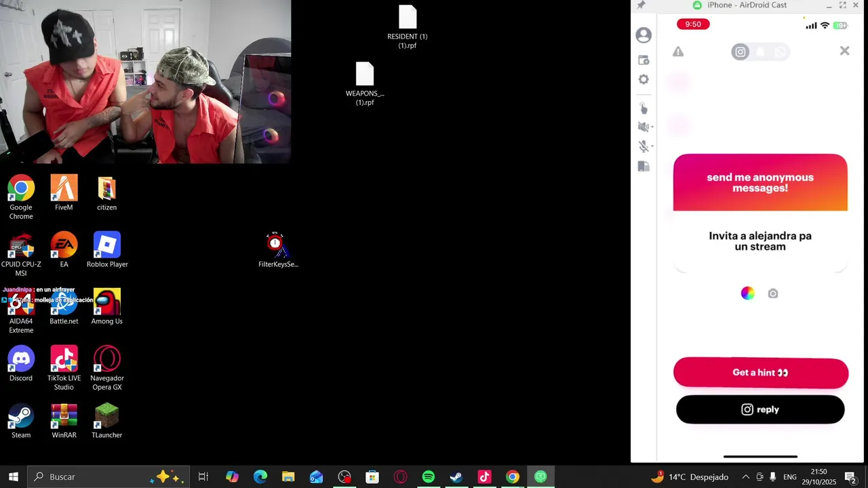Tap the rainbow color wheel picker
The image size is (868, 488).
[x=748, y=293]
